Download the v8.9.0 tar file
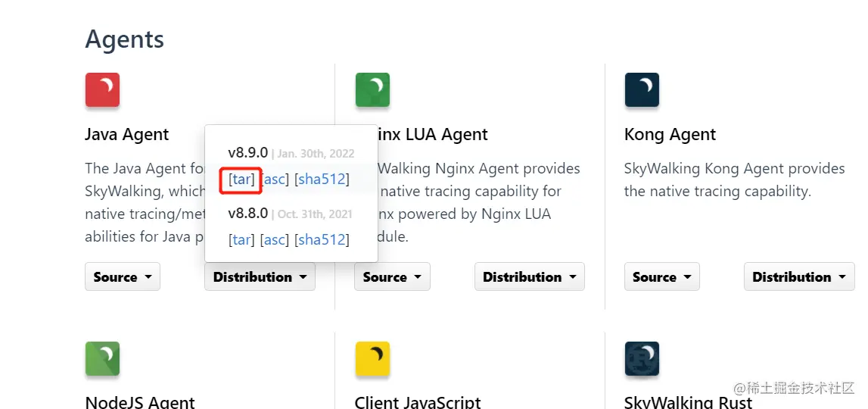 tap(241, 179)
